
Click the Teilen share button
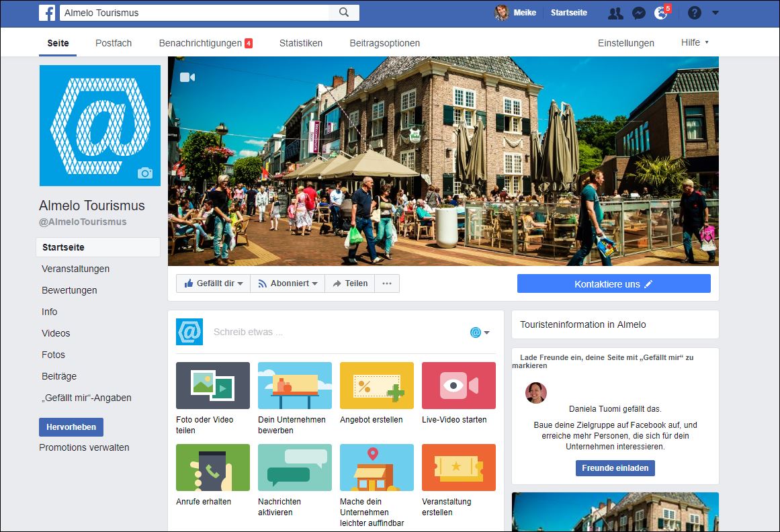coord(350,283)
